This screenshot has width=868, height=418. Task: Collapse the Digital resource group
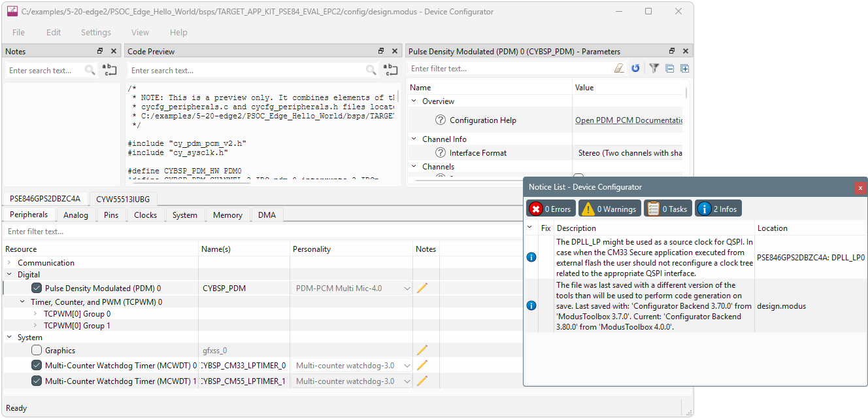10,275
